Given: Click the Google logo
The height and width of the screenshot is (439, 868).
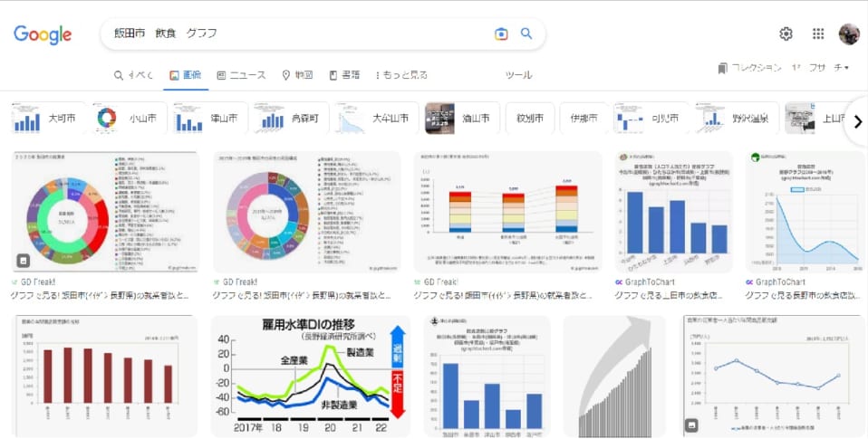Looking at the screenshot, I should tap(43, 34).
